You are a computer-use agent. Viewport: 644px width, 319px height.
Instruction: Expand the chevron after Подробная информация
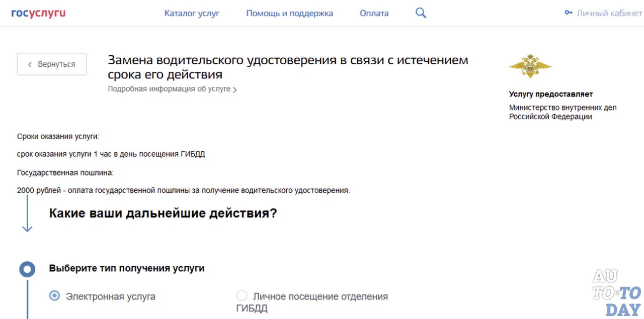(x=235, y=90)
